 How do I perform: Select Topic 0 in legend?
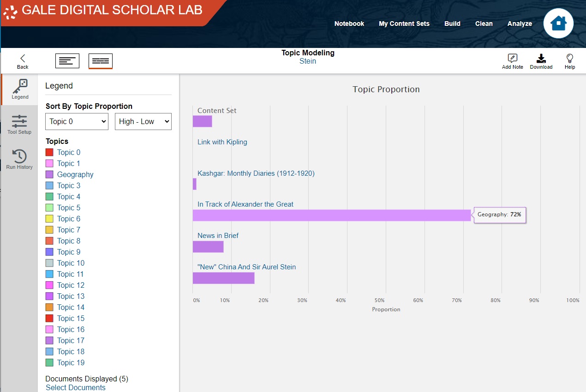[x=69, y=152]
